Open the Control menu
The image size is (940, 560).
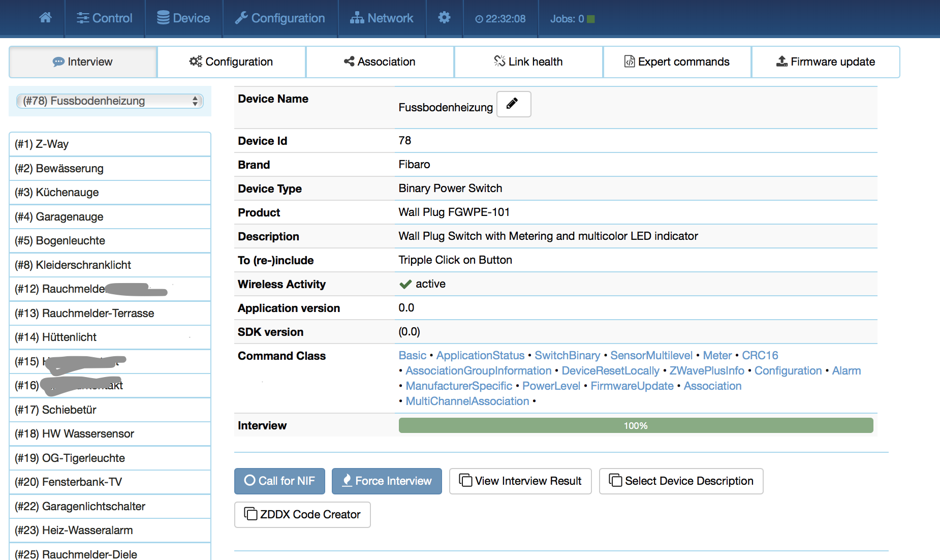click(105, 18)
